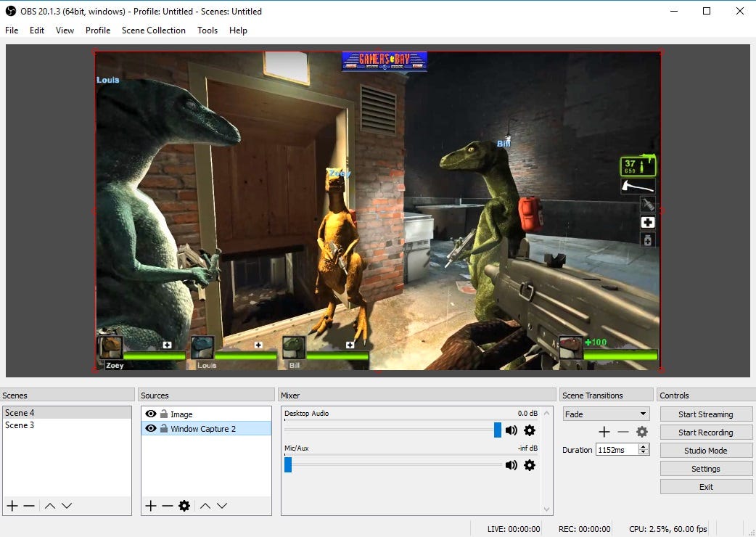Open Settings from Controls panel
756x537 pixels.
[706, 469]
